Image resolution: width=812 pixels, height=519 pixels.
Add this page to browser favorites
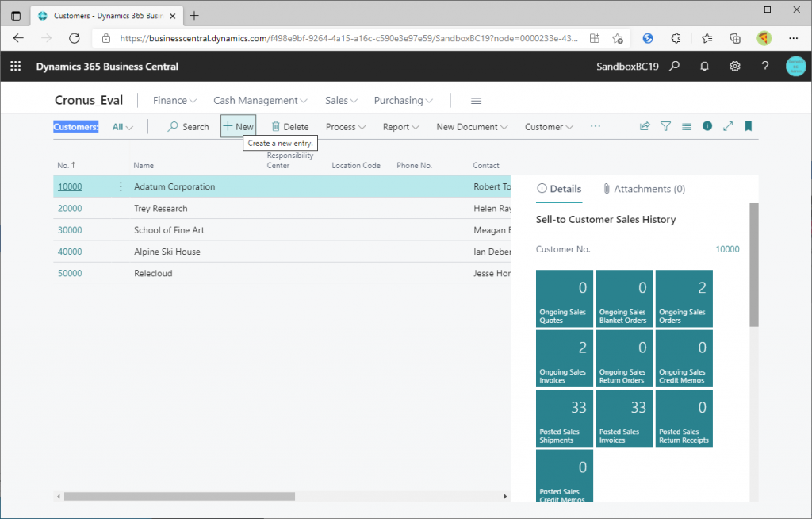[x=617, y=38]
